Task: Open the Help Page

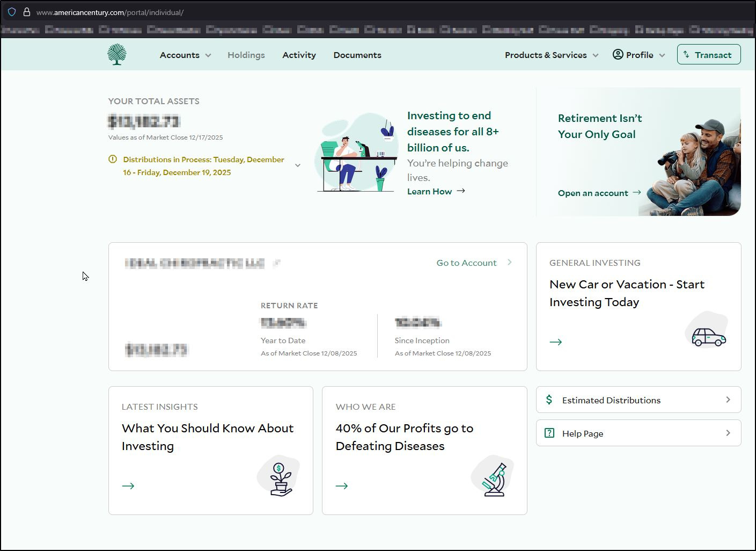Action: pos(638,433)
